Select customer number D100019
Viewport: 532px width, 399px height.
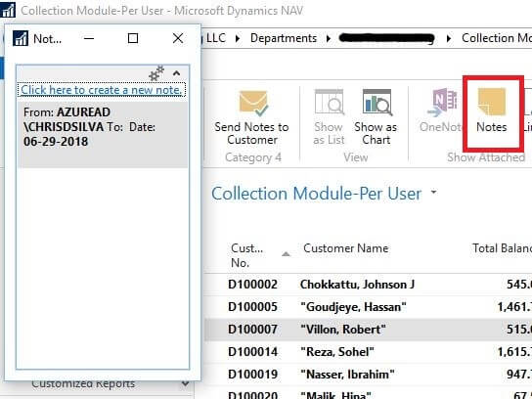252,375
